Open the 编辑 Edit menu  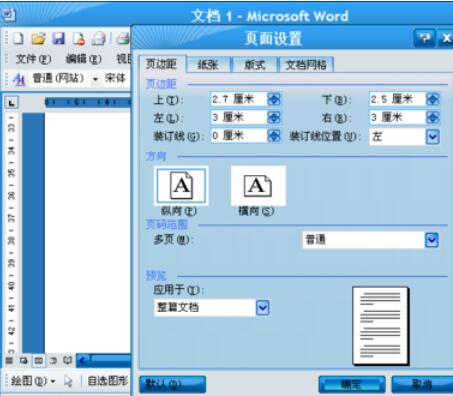click(83, 59)
